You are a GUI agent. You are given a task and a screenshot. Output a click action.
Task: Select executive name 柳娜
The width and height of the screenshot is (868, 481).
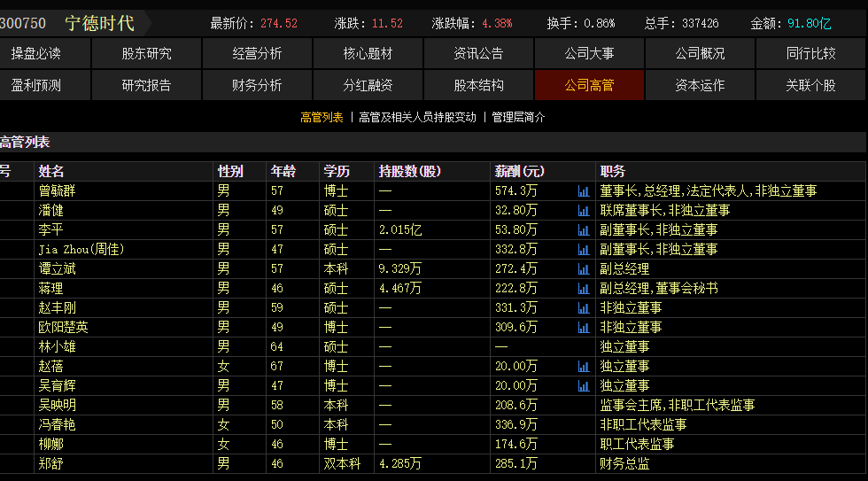51,444
